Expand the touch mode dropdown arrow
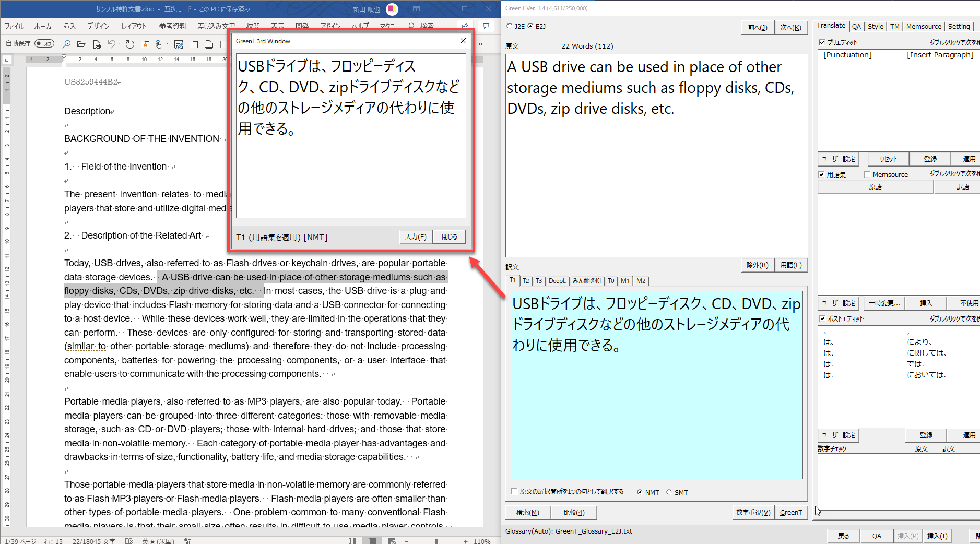The height and width of the screenshot is (544, 980). click(x=167, y=44)
